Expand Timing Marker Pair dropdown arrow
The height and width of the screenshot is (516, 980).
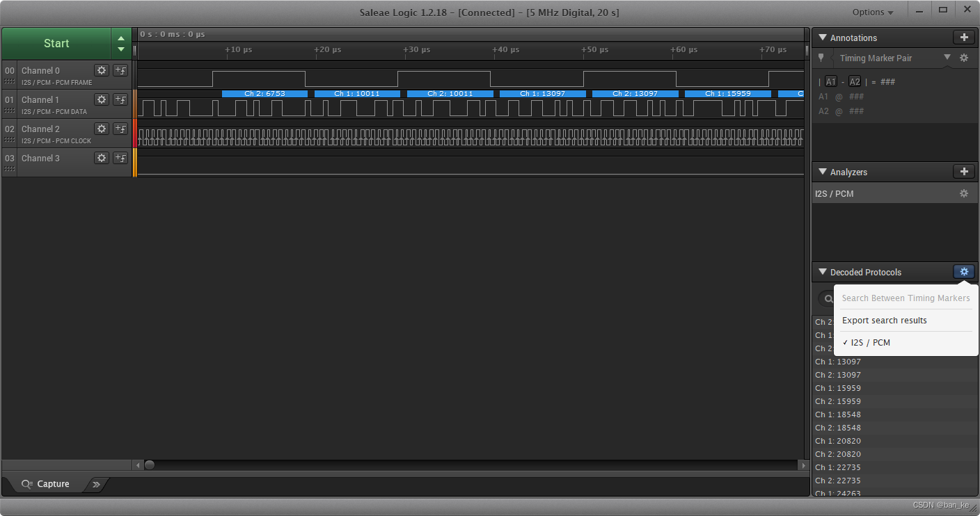pyautogui.click(x=947, y=57)
